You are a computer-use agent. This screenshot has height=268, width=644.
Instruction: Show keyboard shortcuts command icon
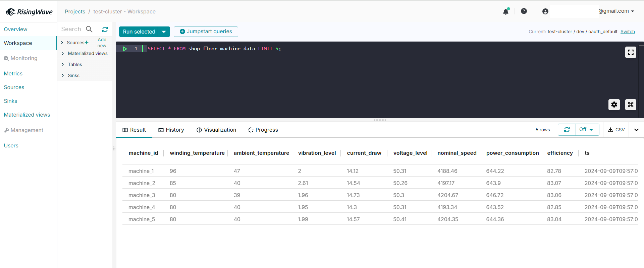pyautogui.click(x=631, y=105)
